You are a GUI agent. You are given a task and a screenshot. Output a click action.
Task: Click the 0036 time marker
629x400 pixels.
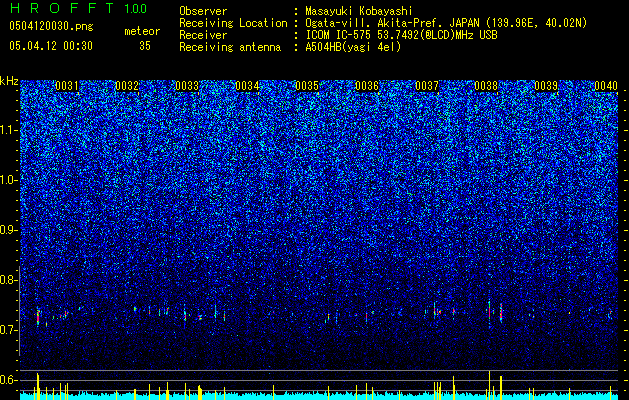point(367,86)
